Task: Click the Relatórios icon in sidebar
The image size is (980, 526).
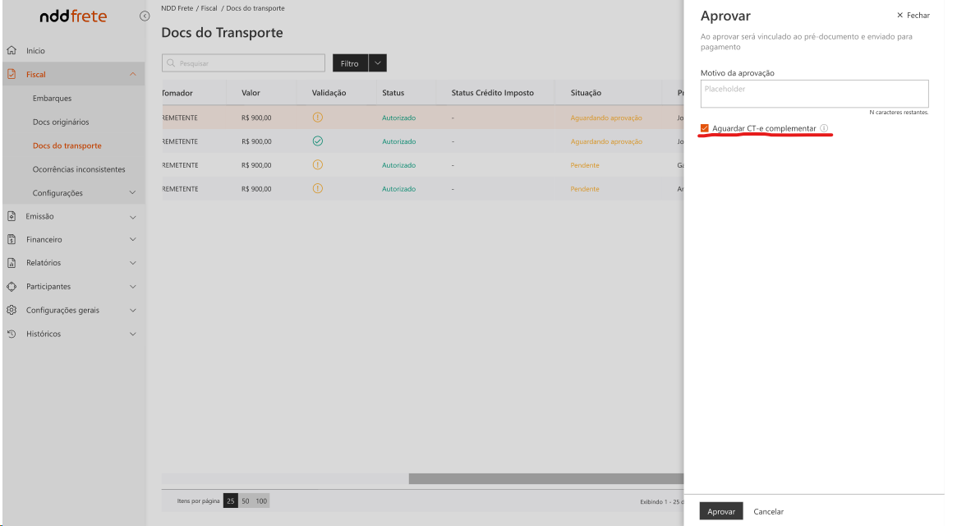Action: click(12, 263)
